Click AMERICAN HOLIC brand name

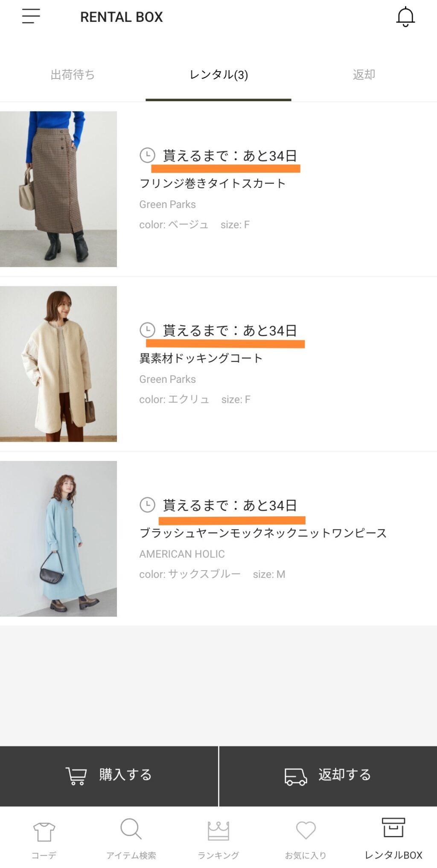coord(182,554)
